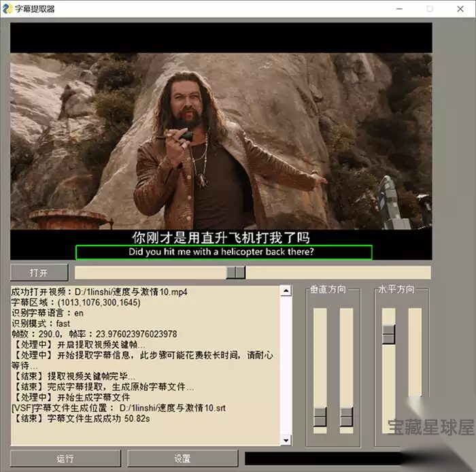
Task: Click log line '【结束】完成字幕提取，生成原始字幕文件...'
Action: coord(103,387)
